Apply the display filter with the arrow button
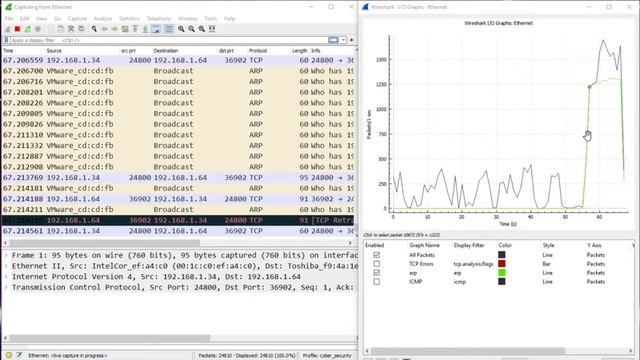The width and height of the screenshot is (640, 360). (333, 40)
